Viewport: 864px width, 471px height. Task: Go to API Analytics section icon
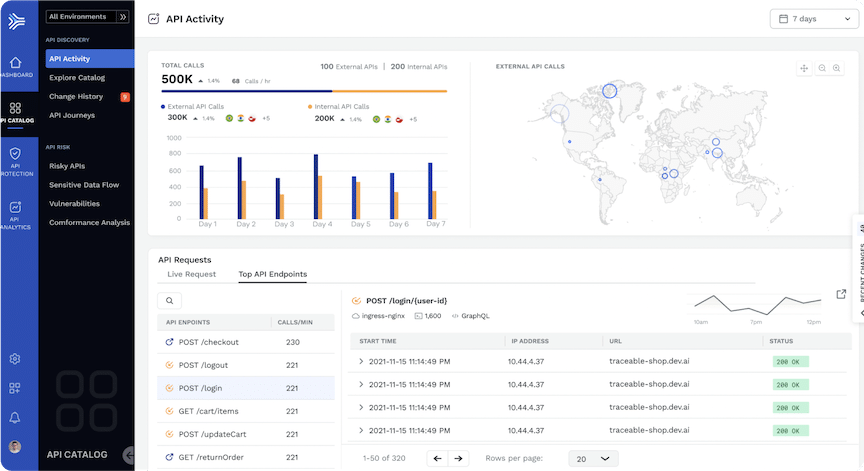coord(15,212)
